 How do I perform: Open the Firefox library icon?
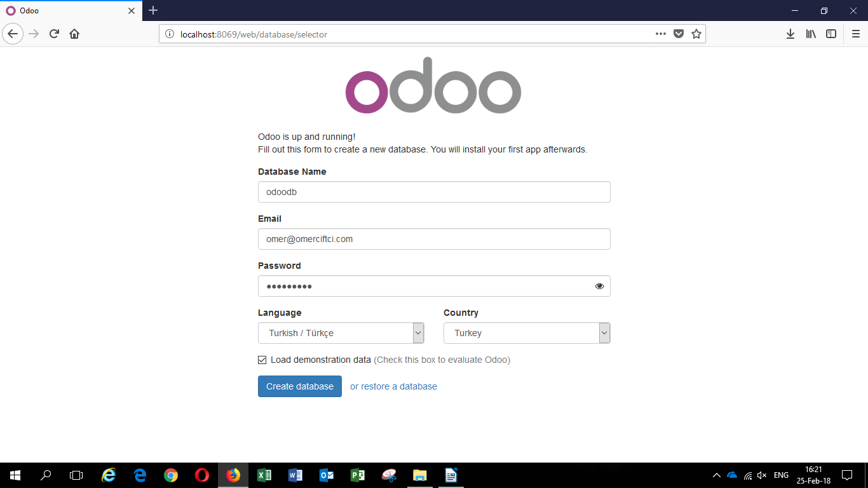click(811, 34)
